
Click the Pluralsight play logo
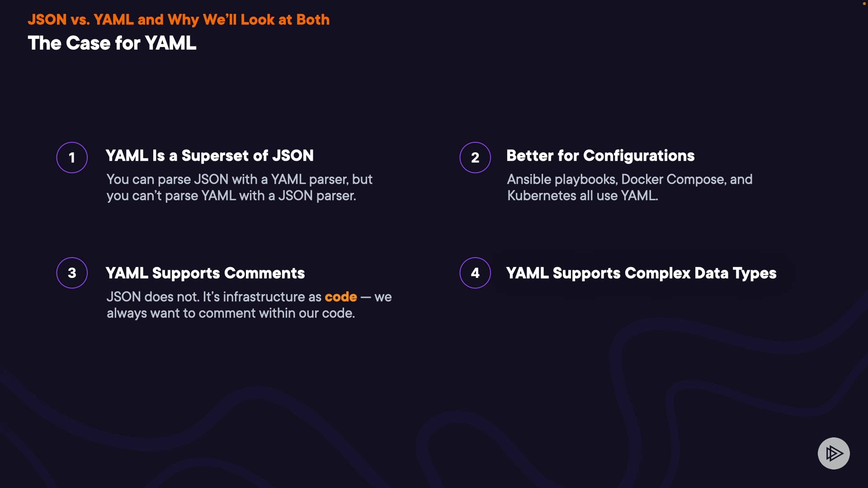pos(834,453)
